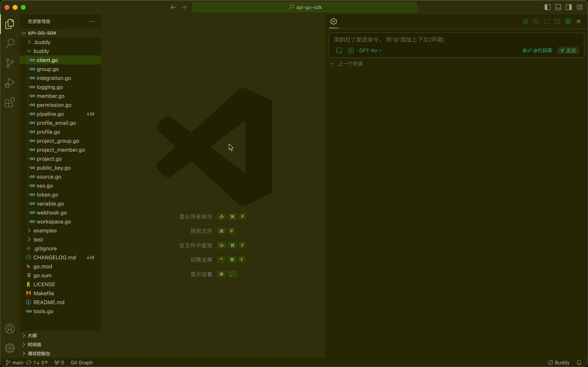Open the Source Control view
The width and height of the screenshot is (588, 367).
click(x=9, y=63)
